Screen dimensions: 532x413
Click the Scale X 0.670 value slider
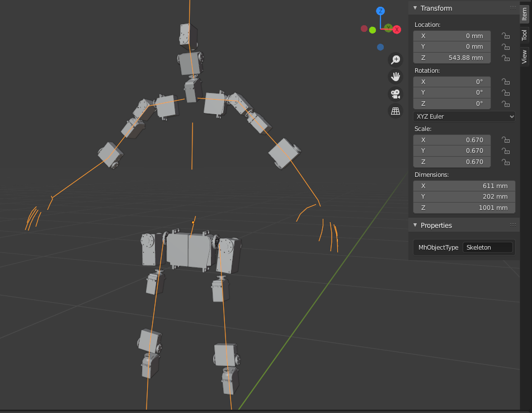pyautogui.click(x=452, y=140)
